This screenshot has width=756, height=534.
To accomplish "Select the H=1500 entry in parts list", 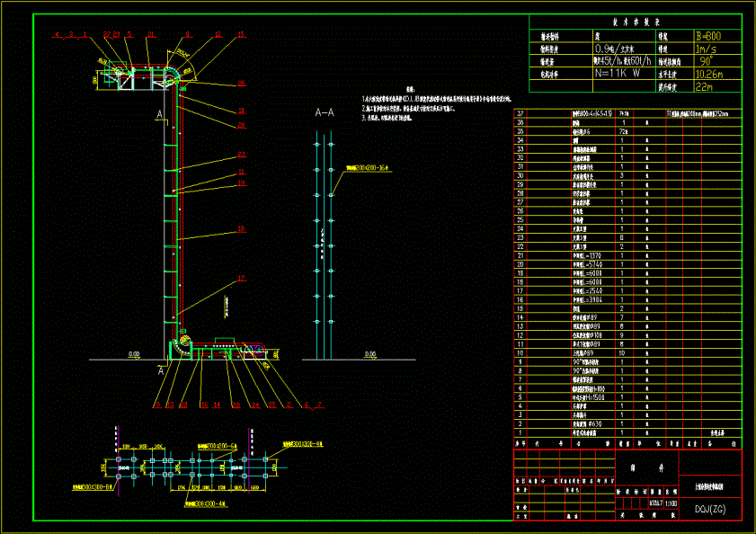I will (x=588, y=397).
